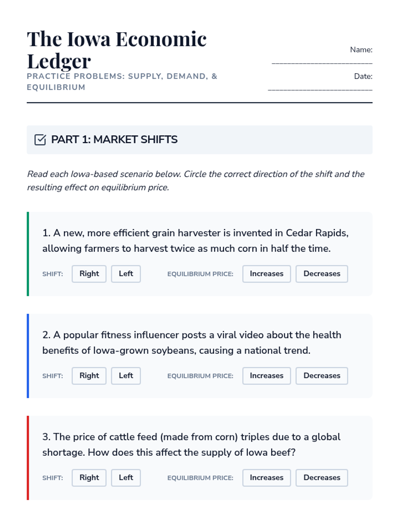Click the Date blank line field
This screenshot has height=532, width=399.
pyautogui.click(x=320, y=88)
